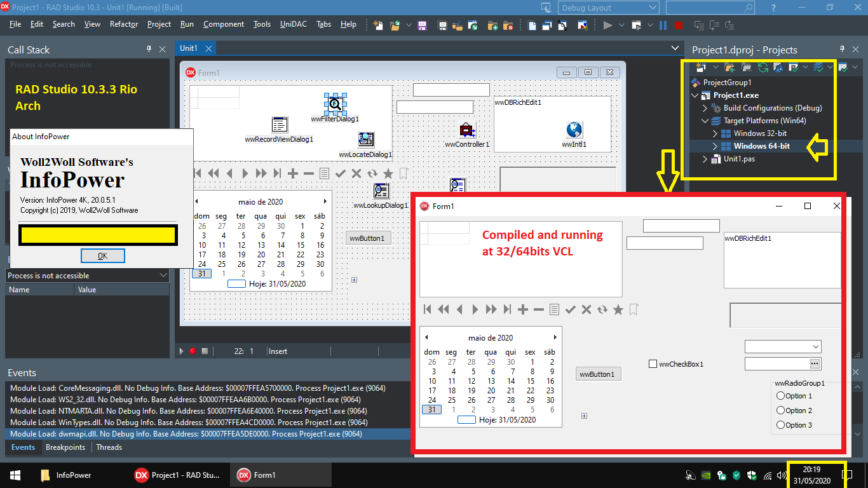
Task: Click Last record button in designer Form1 navigator
Action: click(277, 173)
